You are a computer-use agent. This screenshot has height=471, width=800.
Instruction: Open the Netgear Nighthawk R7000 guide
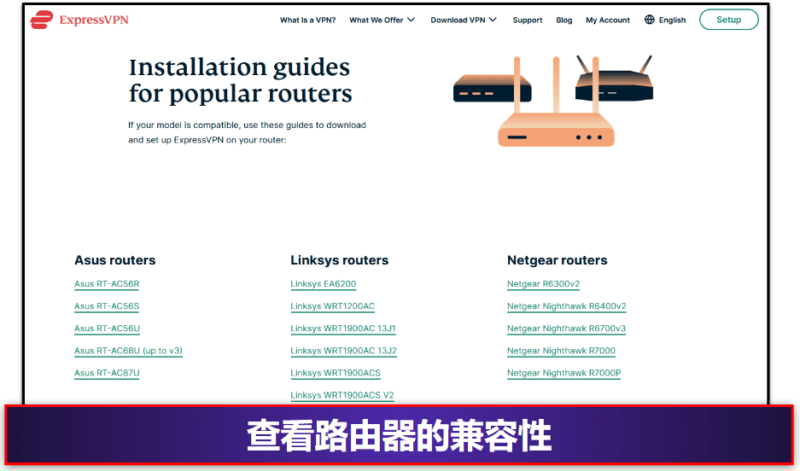(561, 351)
